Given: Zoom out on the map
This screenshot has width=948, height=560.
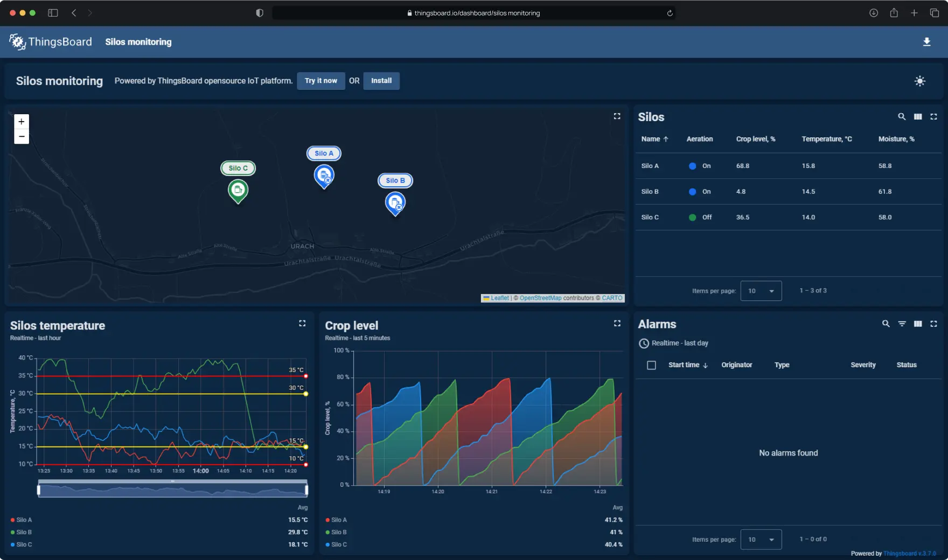Looking at the screenshot, I should pos(22,137).
